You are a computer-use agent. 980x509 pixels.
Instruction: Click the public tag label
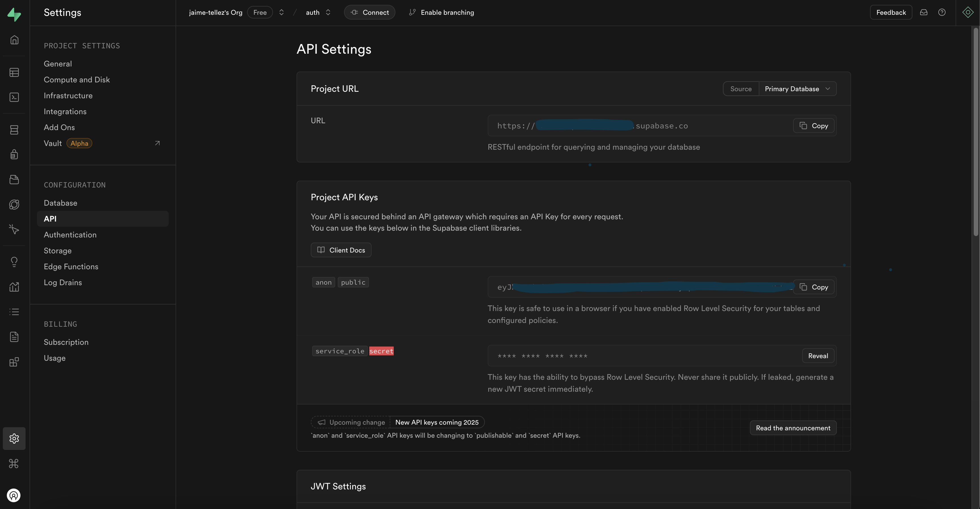coord(353,282)
